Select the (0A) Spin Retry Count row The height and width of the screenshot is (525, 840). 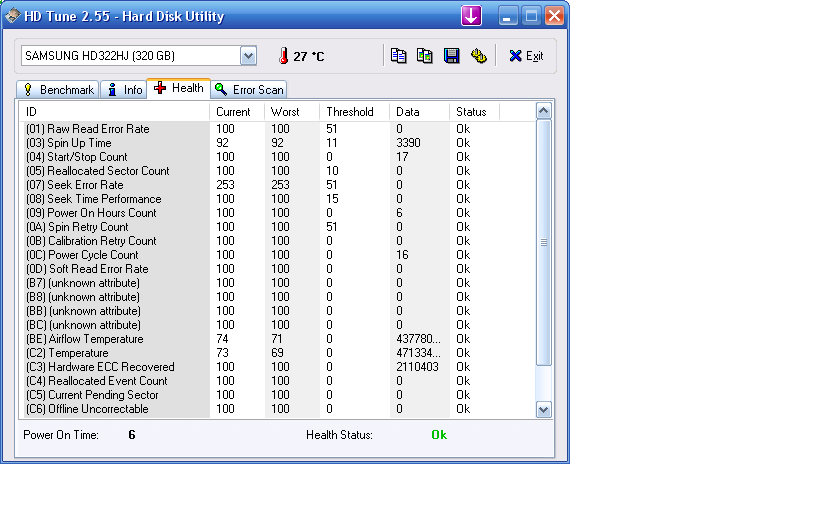277,227
